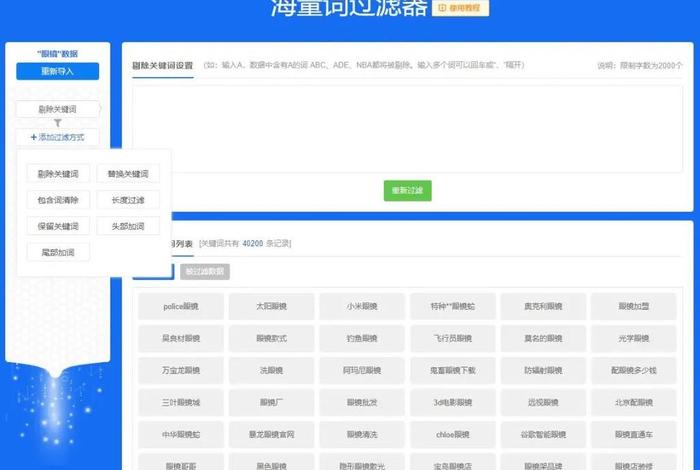Choose 头部加词 in the filter popup

tap(128, 226)
